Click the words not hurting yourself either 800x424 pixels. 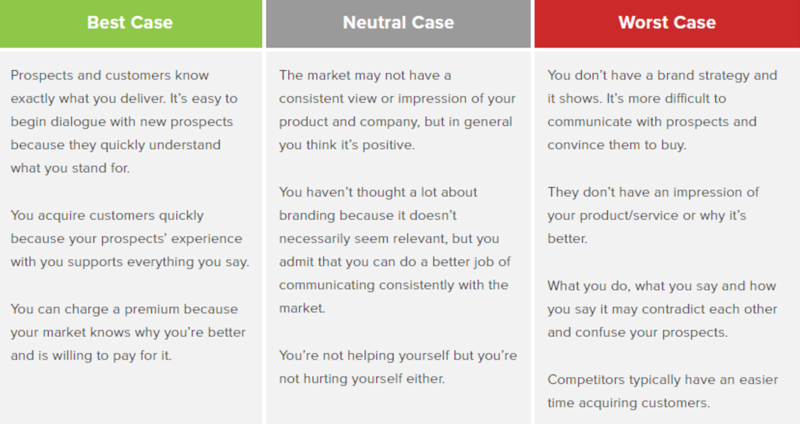coord(362,379)
